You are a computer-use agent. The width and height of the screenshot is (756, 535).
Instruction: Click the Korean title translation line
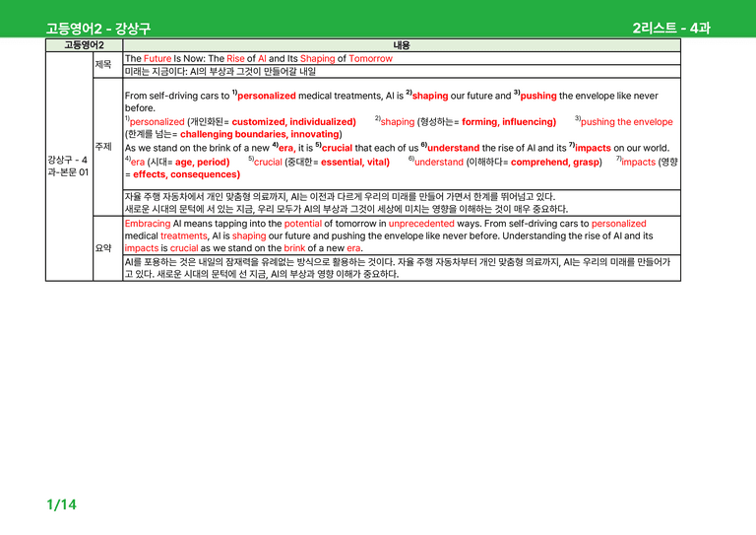pyautogui.click(x=220, y=71)
